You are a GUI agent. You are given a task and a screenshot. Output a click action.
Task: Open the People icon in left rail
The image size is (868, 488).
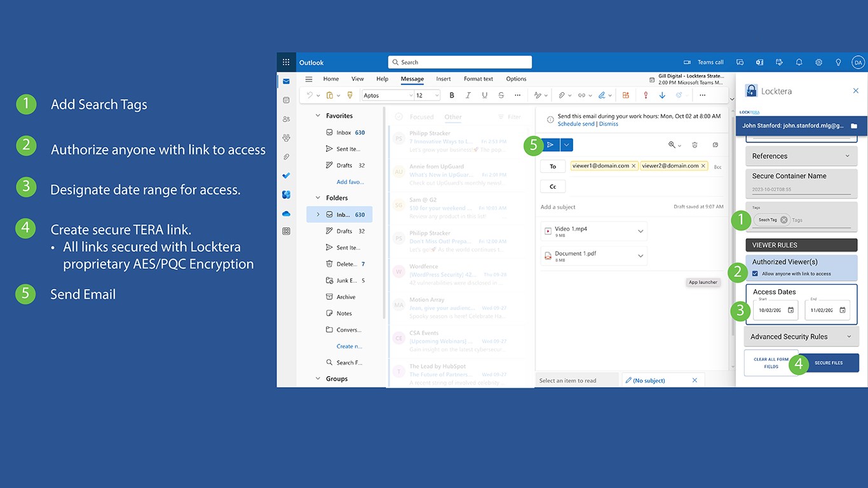pyautogui.click(x=287, y=119)
